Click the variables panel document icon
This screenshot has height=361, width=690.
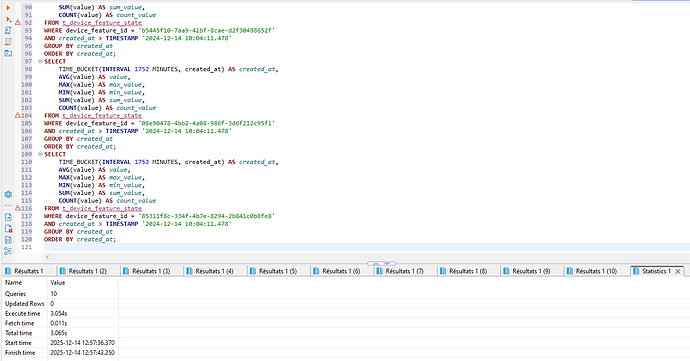pyautogui.click(x=8, y=240)
